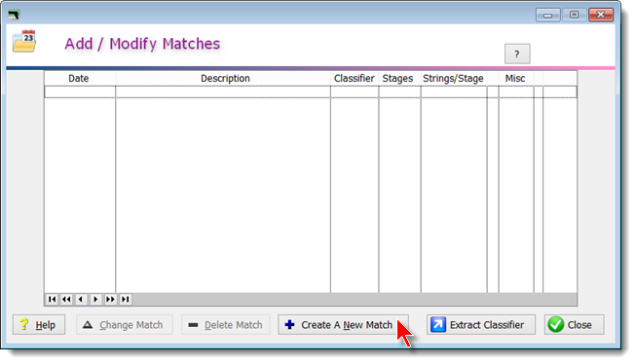
Task: Launch Extract Classifier
Action: (x=480, y=325)
